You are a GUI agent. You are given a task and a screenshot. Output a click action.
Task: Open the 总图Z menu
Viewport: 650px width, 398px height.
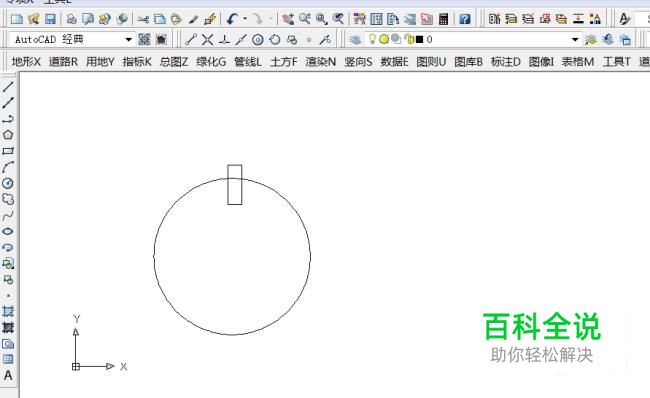point(174,62)
